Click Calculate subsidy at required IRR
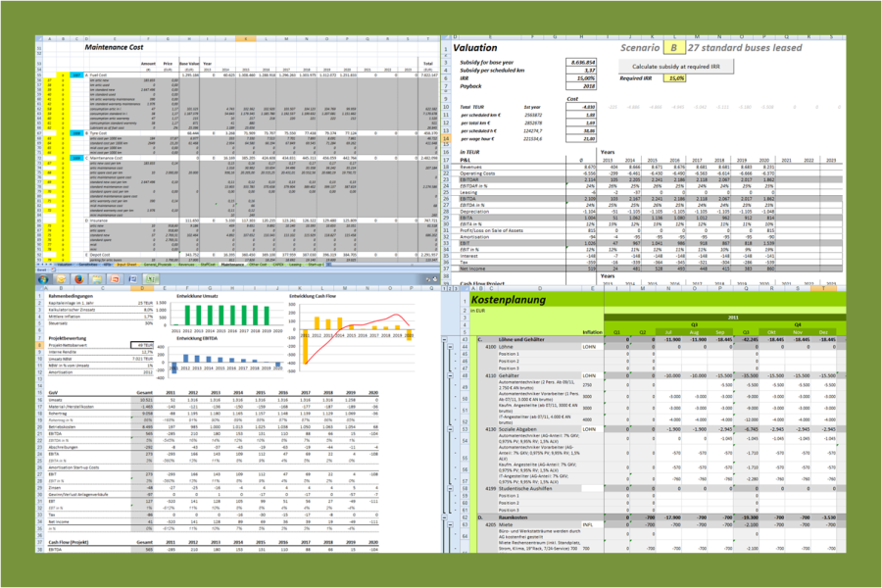The height and width of the screenshot is (588, 882). pos(678,65)
